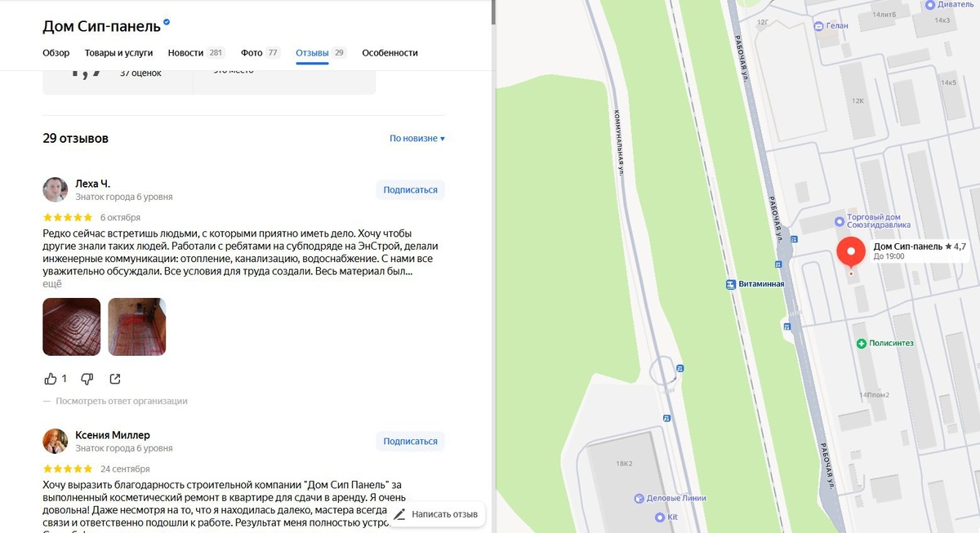Subscribe to Ксения Миллер with Подписаться

[410, 442]
